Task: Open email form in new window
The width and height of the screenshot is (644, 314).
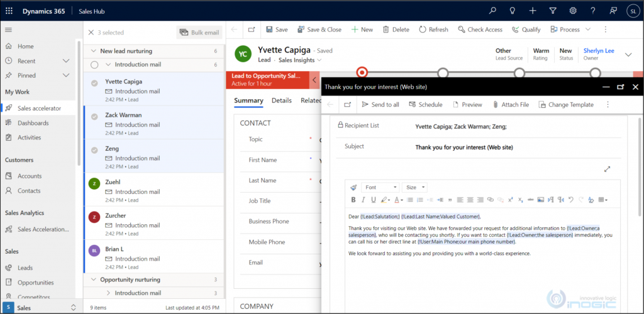Action: point(347,104)
